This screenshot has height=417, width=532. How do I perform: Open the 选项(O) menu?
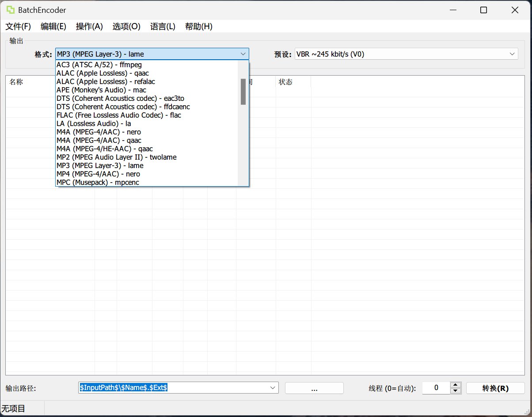(126, 27)
